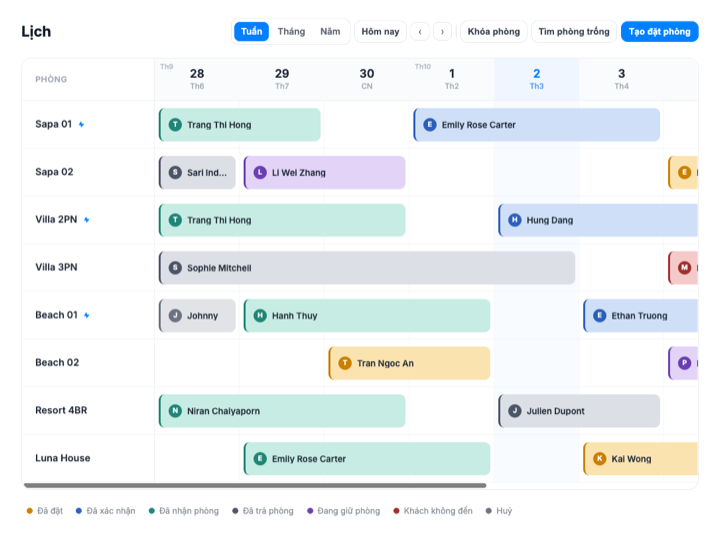Click the PHÒNG column header
This screenshot has height=545, width=720.
[51, 79]
